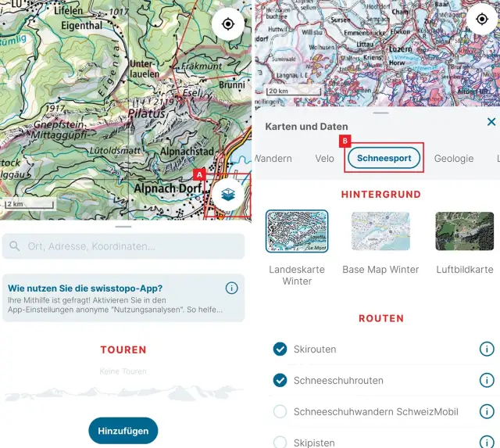Open 'Wie nutzen Sie die swisstopo-App?' notice
Screen dimensions: 500x448
click(x=123, y=298)
